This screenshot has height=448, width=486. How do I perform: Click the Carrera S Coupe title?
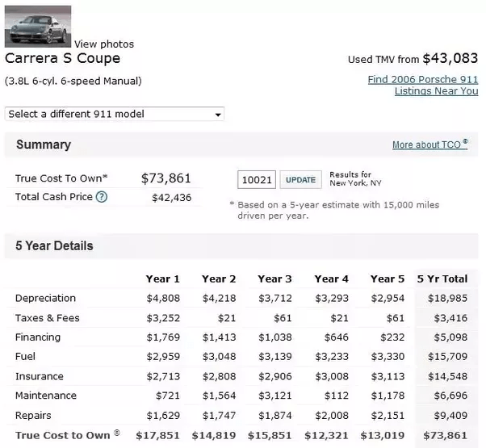63,58
